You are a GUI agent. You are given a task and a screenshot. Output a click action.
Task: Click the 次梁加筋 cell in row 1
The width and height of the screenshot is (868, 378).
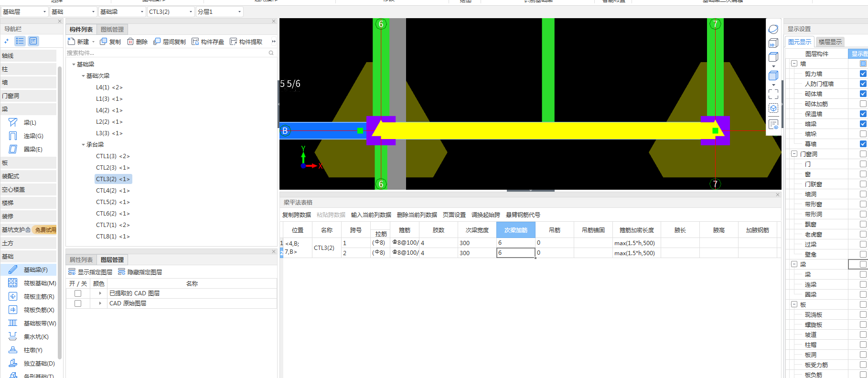point(516,243)
